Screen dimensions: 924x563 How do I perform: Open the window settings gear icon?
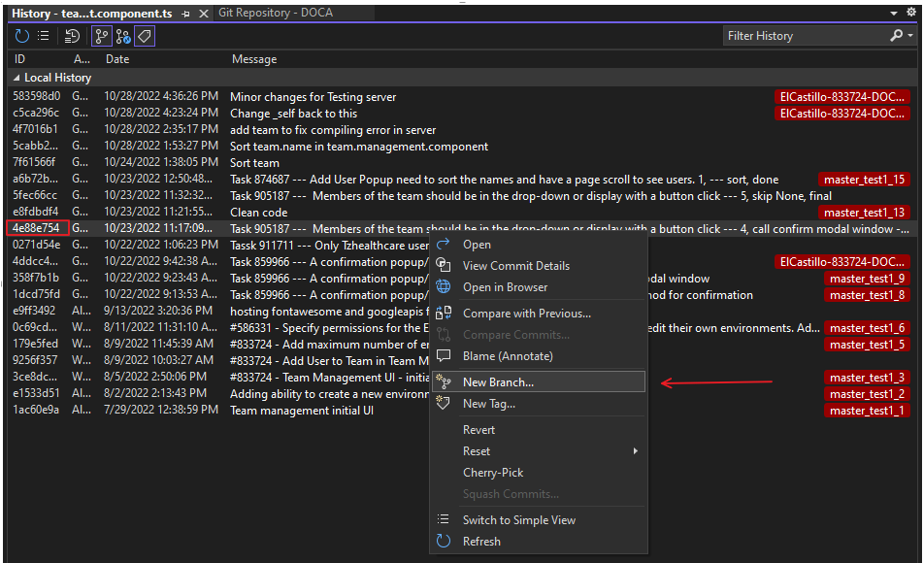(911, 13)
